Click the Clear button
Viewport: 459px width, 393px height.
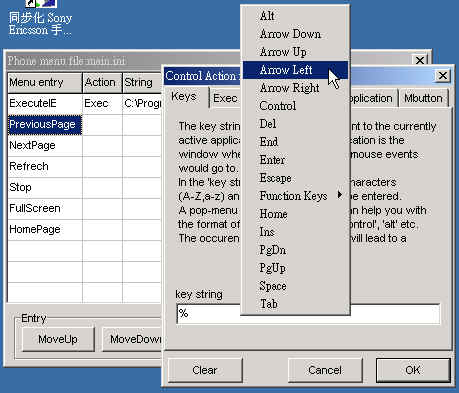pyautogui.click(x=205, y=370)
